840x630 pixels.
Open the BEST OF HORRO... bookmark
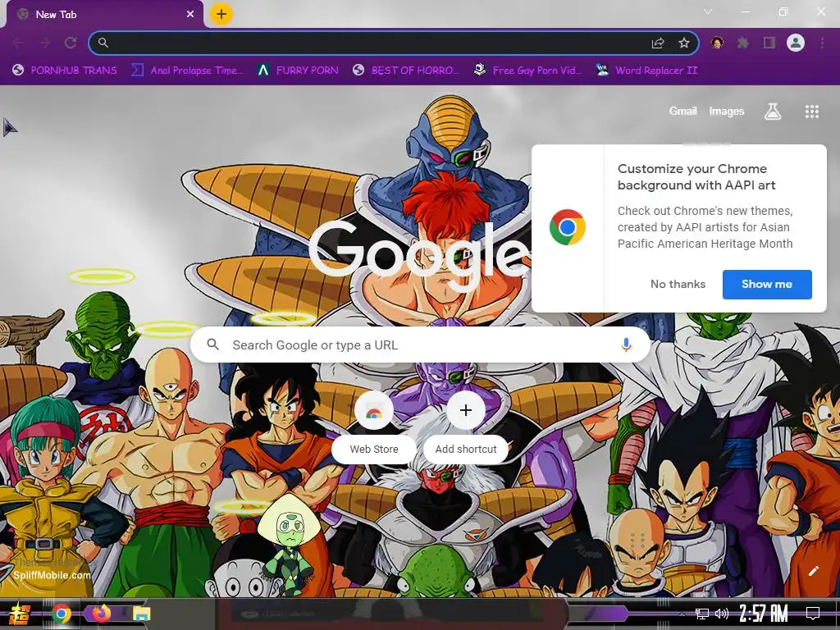point(406,71)
